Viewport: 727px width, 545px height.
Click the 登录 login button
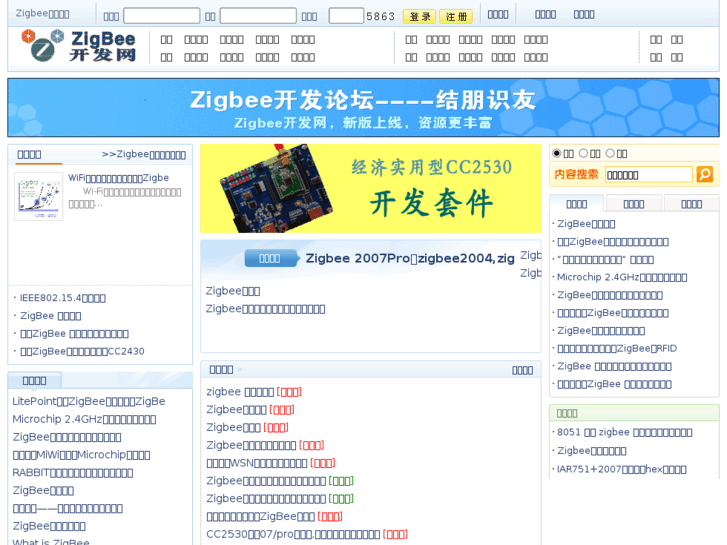(x=420, y=17)
